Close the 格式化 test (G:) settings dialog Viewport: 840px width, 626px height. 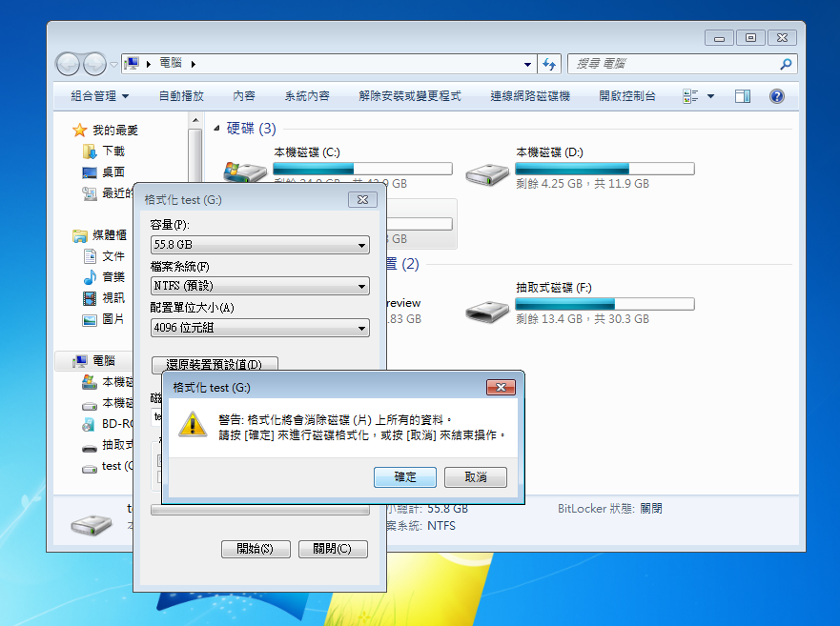point(362,200)
